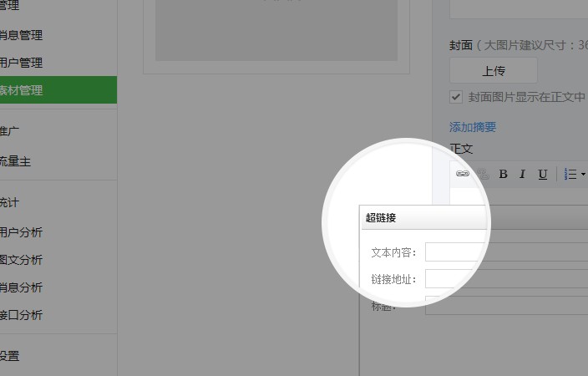The image size is (588, 376).
Task: Open 消息管理 in the sidebar
Action: tap(21, 35)
